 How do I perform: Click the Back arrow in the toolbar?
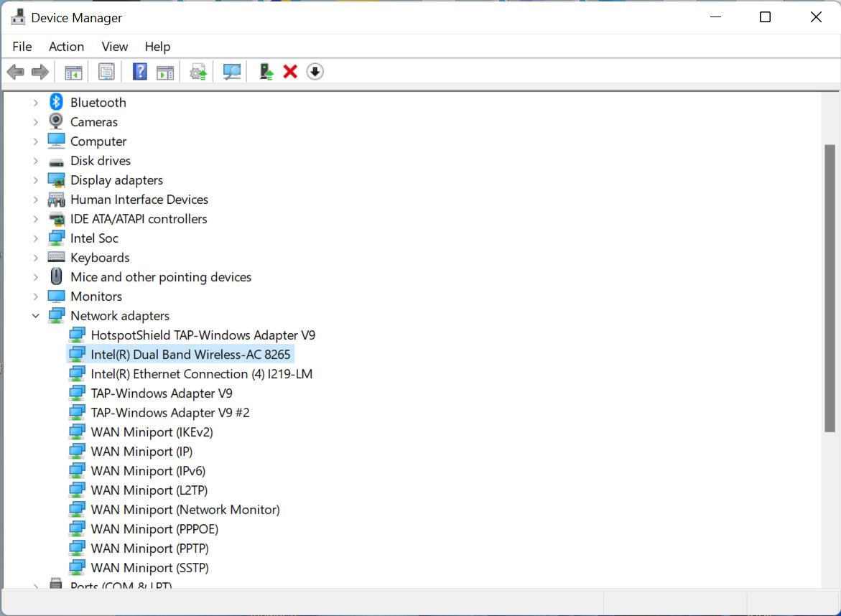[16, 72]
